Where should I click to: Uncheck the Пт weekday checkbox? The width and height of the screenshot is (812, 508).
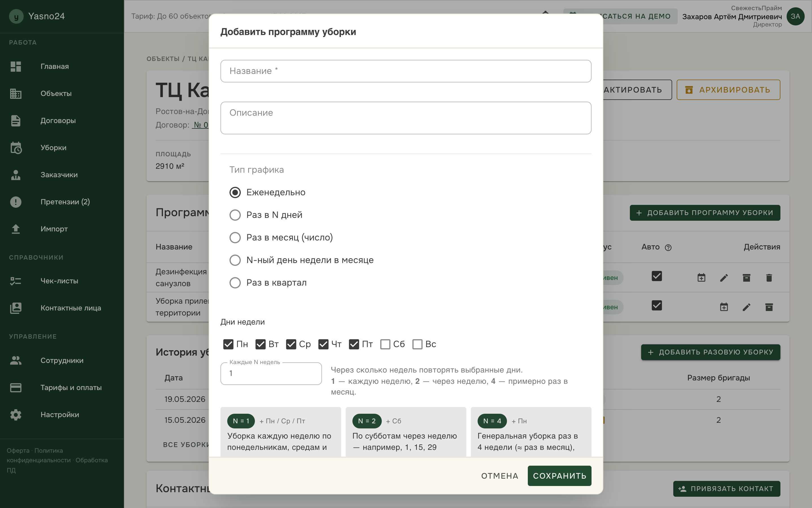[354, 344]
